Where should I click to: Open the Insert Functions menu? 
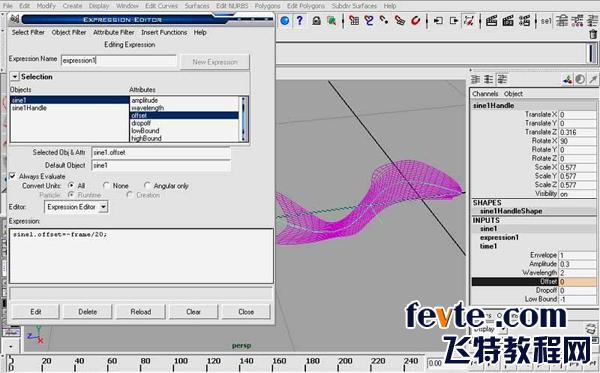point(164,33)
